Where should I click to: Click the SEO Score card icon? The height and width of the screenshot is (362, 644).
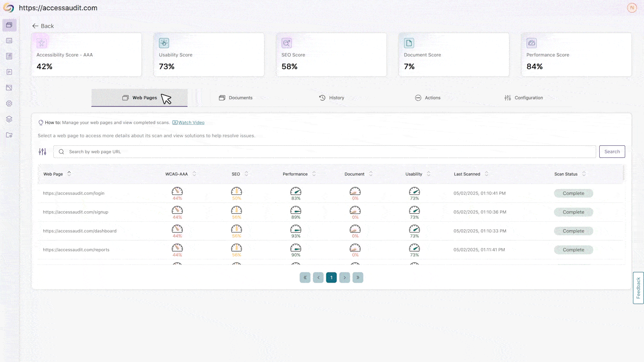coord(286,43)
